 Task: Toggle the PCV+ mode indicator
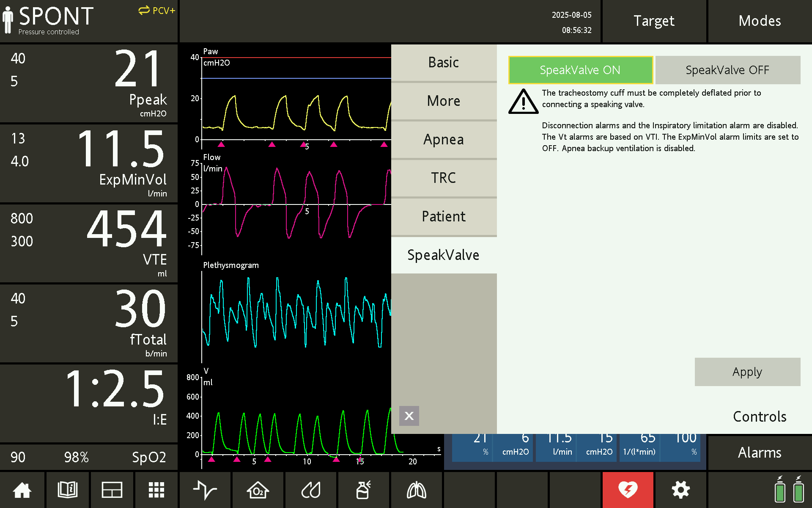(x=156, y=11)
